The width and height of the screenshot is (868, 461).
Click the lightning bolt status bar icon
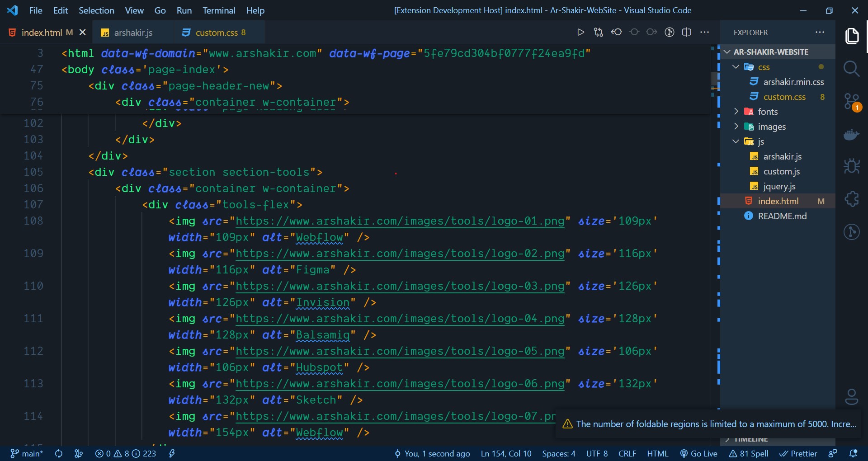172,453
